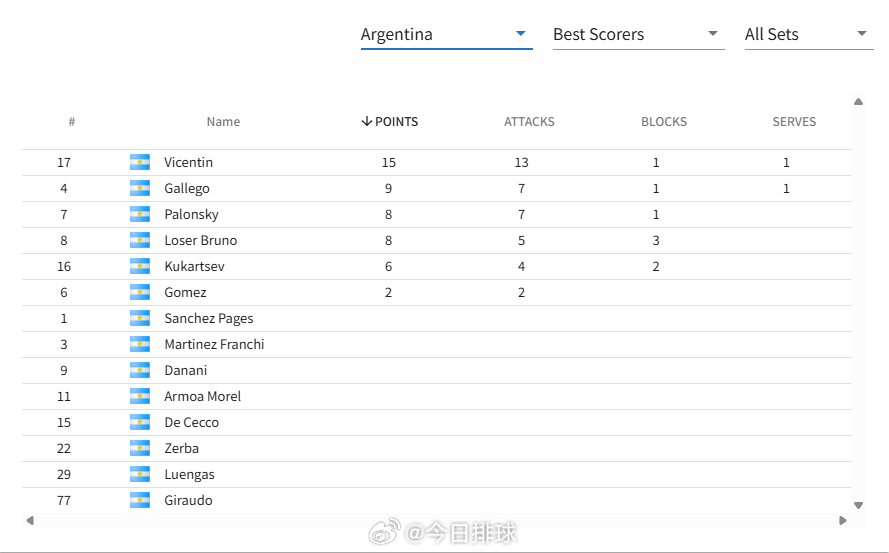Click the horizontal scrollbar track
This screenshot has height=553, width=889.
tap(436, 520)
